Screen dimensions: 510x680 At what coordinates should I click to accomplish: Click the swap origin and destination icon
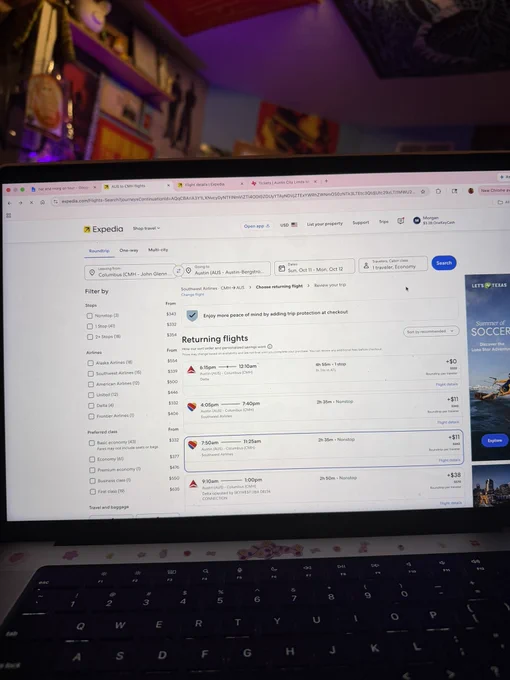point(178,271)
